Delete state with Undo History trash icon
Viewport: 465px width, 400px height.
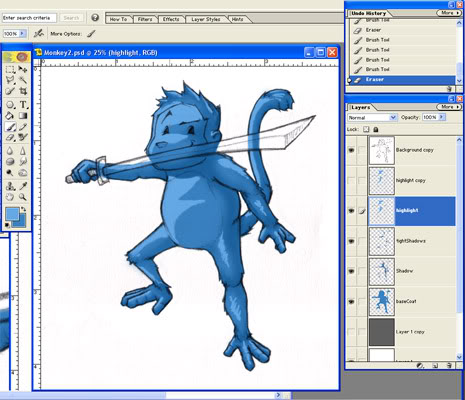tap(449, 89)
